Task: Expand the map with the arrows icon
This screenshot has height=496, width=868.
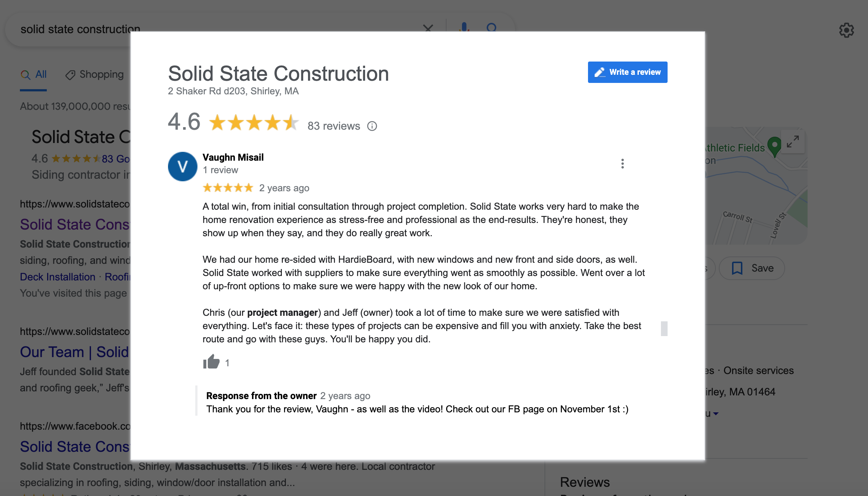Action: point(792,142)
